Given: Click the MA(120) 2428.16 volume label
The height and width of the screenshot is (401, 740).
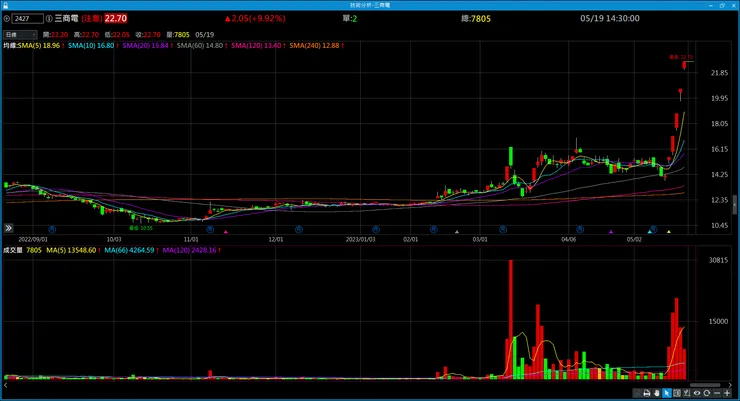Looking at the screenshot, I should [x=189, y=250].
